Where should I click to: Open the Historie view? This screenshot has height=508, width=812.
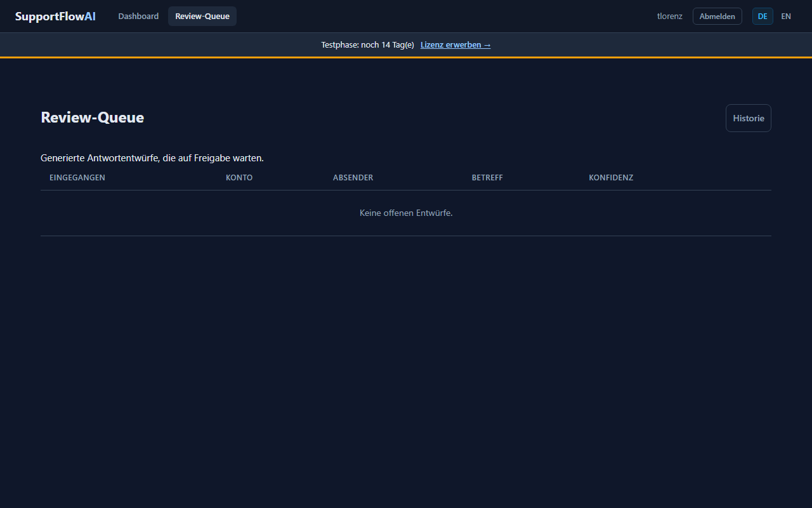coord(749,118)
